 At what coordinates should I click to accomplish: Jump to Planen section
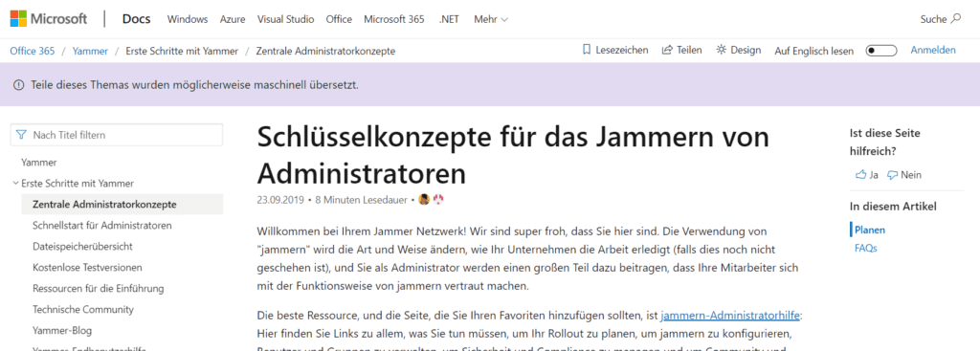click(870, 230)
